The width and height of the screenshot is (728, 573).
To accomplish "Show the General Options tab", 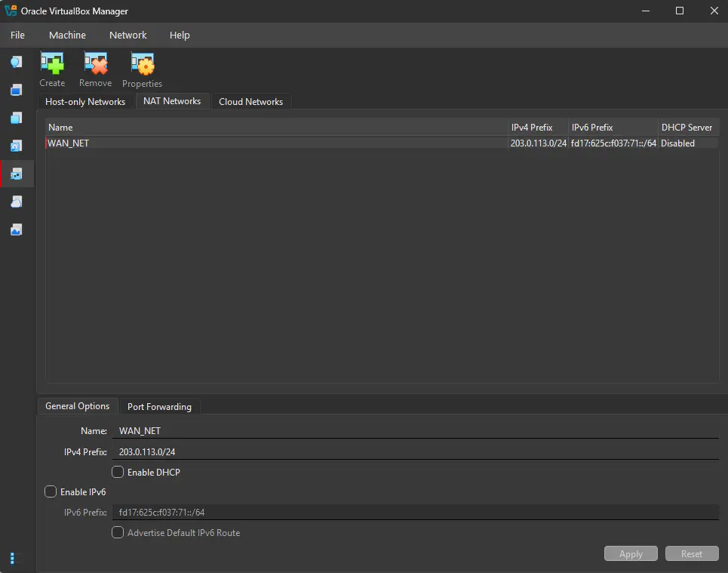I will [78, 406].
